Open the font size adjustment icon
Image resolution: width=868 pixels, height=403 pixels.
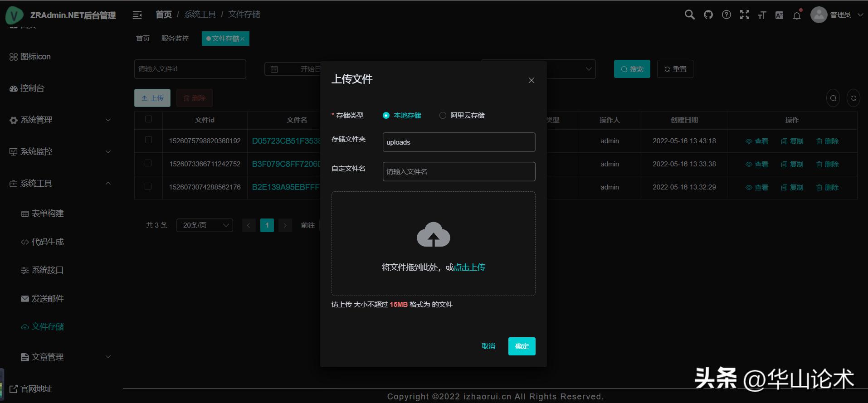(762, 15)
